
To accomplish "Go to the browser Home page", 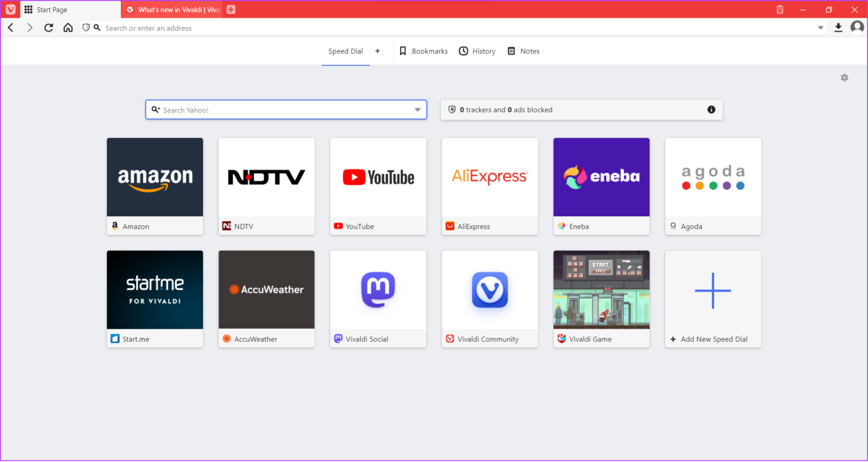I will coord(68,27).
